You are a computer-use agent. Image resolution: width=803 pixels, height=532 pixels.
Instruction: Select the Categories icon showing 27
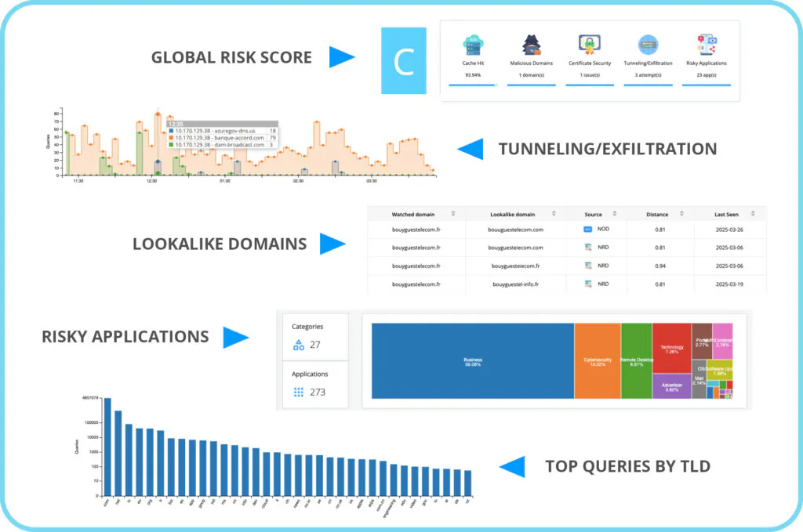coord(299,345)
